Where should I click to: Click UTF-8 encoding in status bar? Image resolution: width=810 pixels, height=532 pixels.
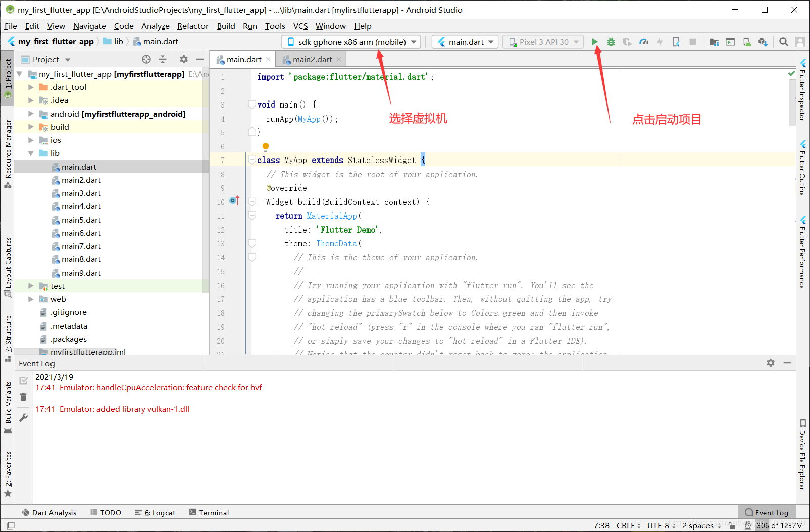point(662,525)
